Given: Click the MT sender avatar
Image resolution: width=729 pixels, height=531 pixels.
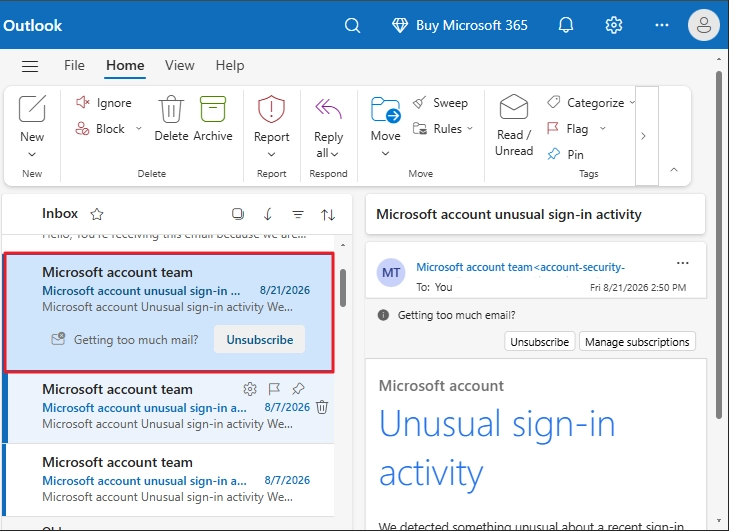Looking at the screenshot, I should pos(391,272).
